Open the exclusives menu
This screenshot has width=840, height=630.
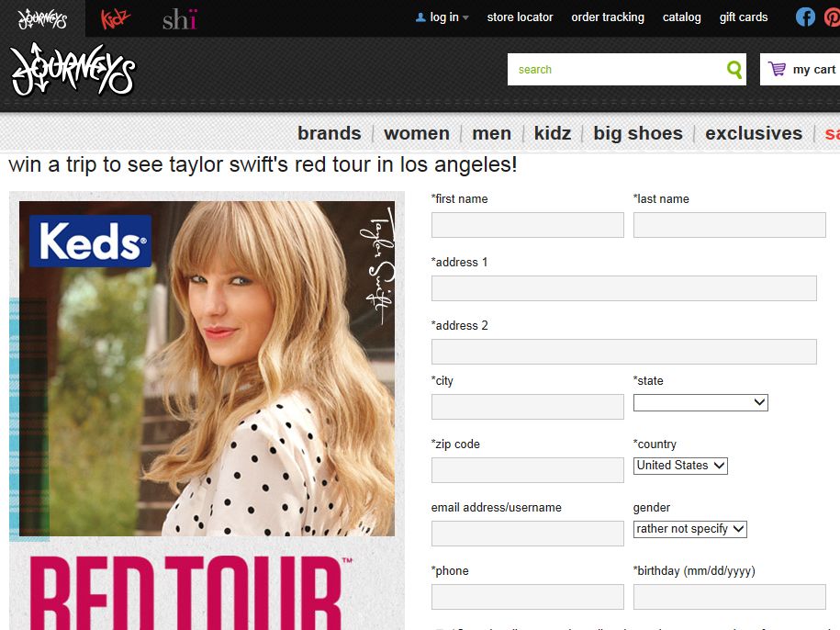coord(754,133)
